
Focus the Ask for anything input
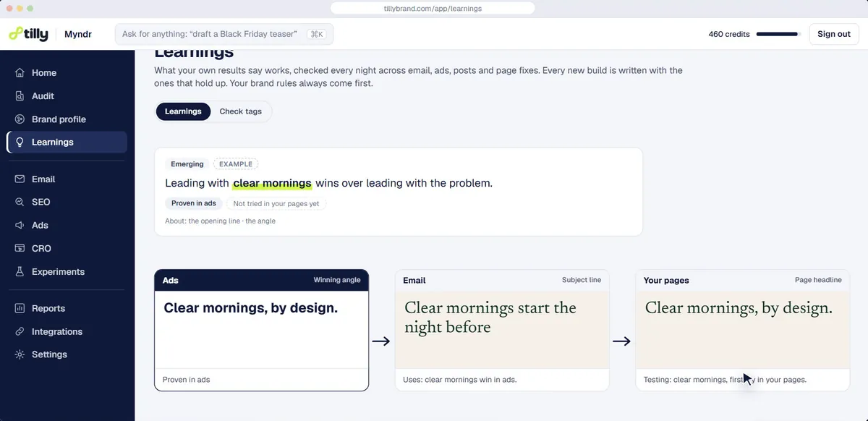point(224,34)
